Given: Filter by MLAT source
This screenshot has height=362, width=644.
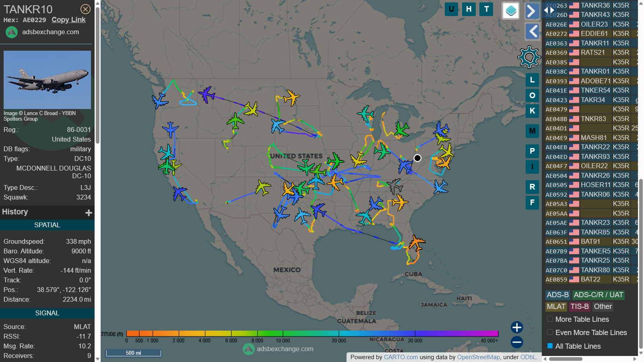Looking at the screenshot, I should pyautogui.click(x=556, y=306).
